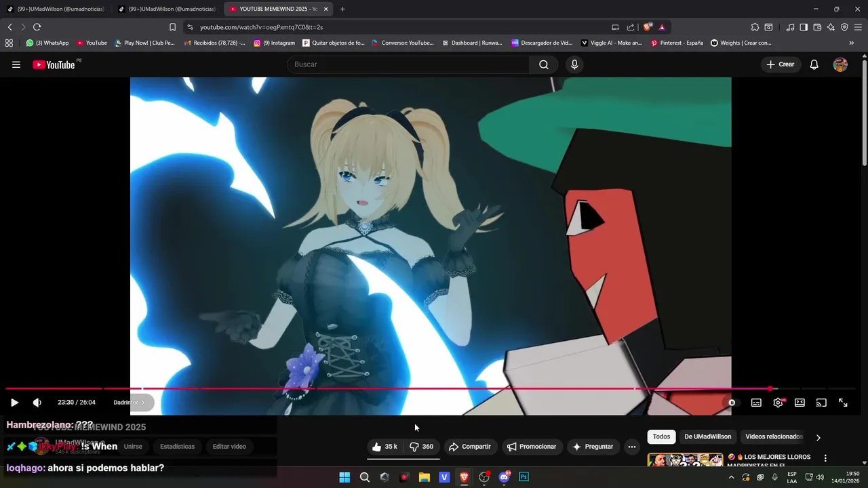Open Estadísticas for the video
The width and height of the screenshot is (868, 488).
[x=177, y=447]
